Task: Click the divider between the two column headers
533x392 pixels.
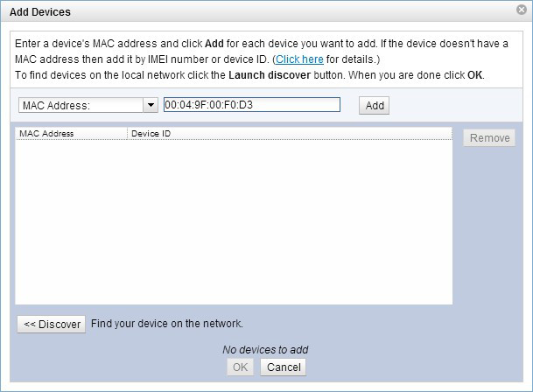Action: click(x=128, y=134)
